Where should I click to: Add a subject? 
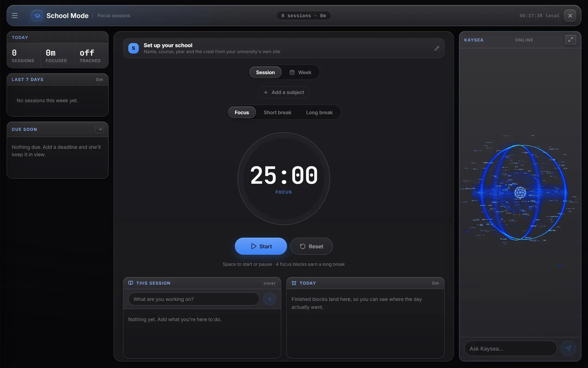(284, 92)
